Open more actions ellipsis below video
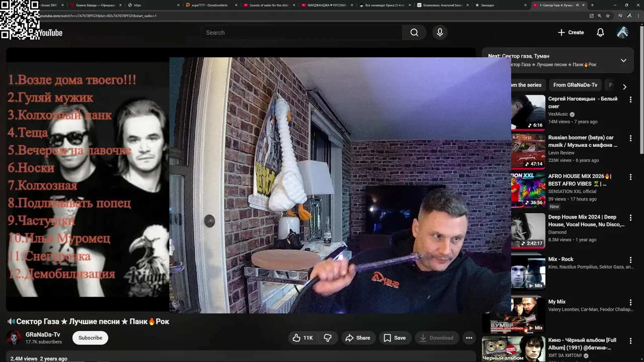 (469, 338)
